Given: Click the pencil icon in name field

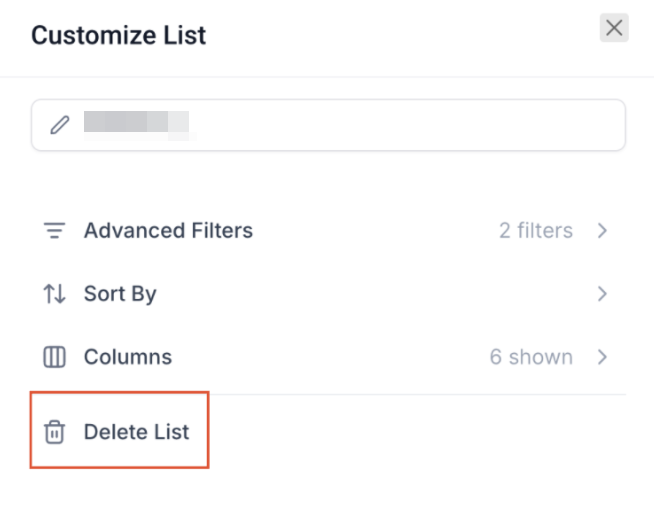Looking at the screenshot, I should pyautogui.click(x=60, y=125).
